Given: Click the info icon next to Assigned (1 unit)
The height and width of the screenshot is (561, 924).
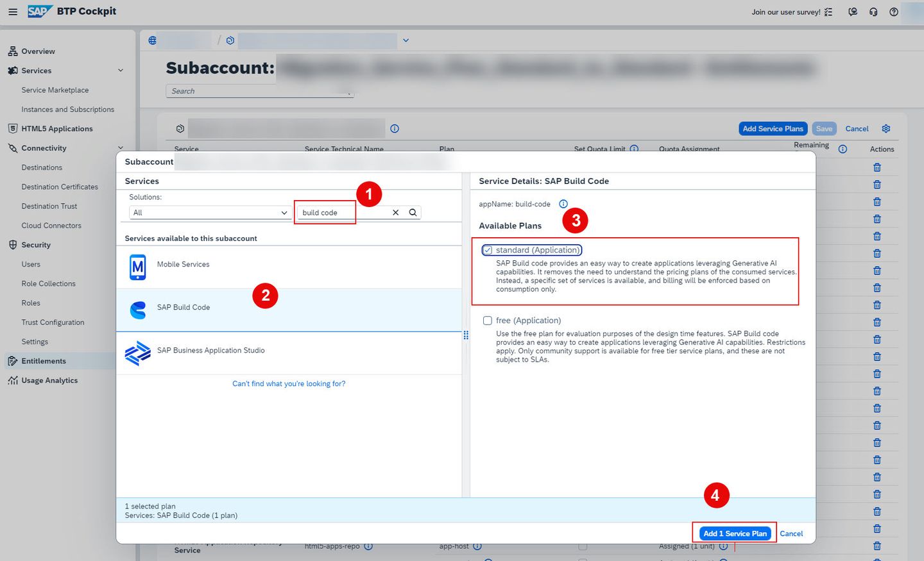Looking at the screenshot, I should (x=723, y=546).
